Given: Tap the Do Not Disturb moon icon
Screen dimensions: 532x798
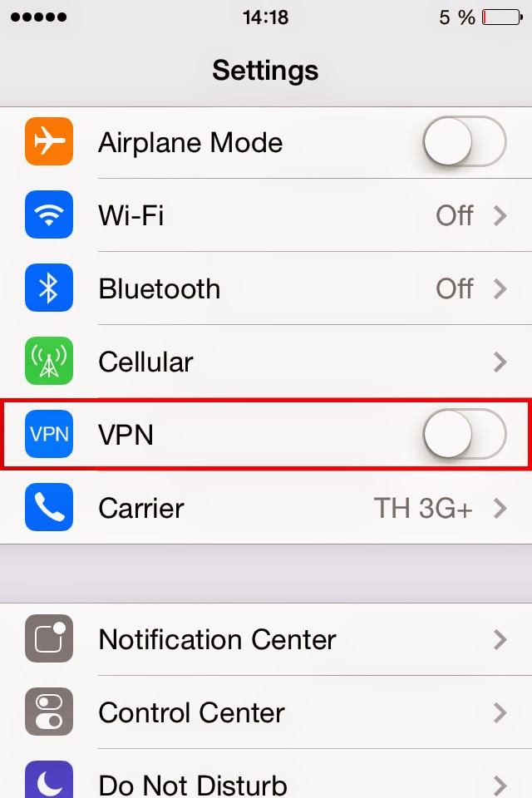Looking at the screenshot, I should click(x=49, y=780).
